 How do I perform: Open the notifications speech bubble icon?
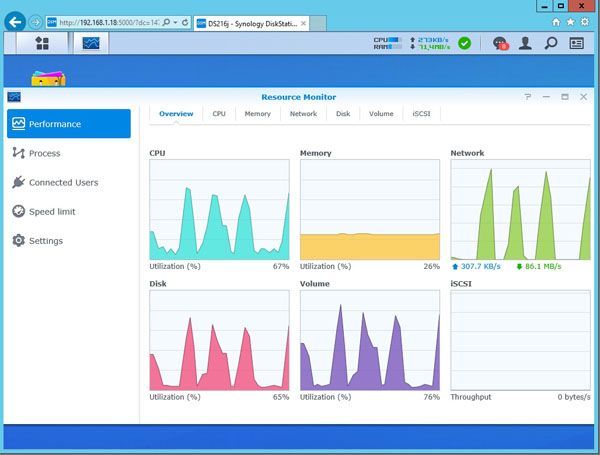pos(500,43)
